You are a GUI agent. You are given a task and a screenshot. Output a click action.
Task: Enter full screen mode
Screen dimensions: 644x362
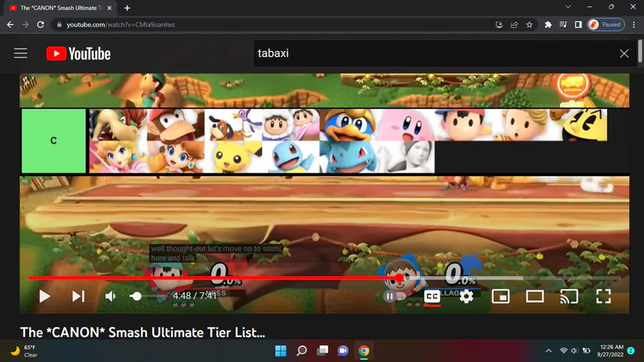[x=603, y=296]
